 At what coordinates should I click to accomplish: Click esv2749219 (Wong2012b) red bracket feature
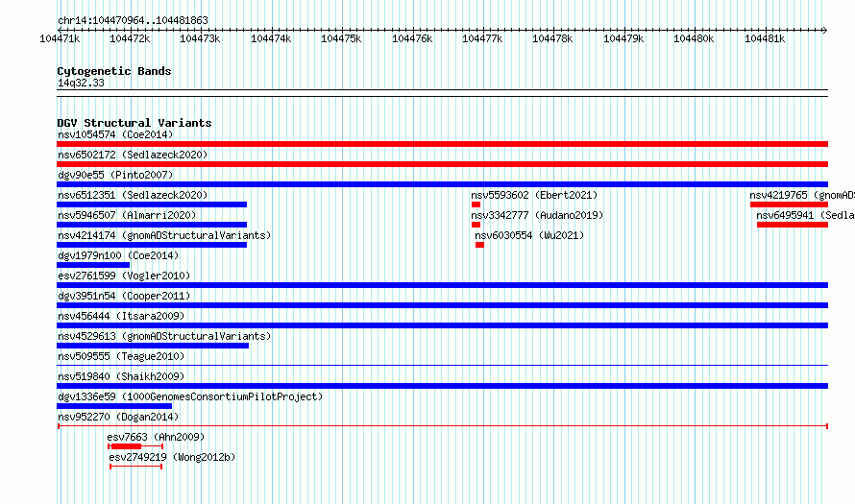pos(135,467)
